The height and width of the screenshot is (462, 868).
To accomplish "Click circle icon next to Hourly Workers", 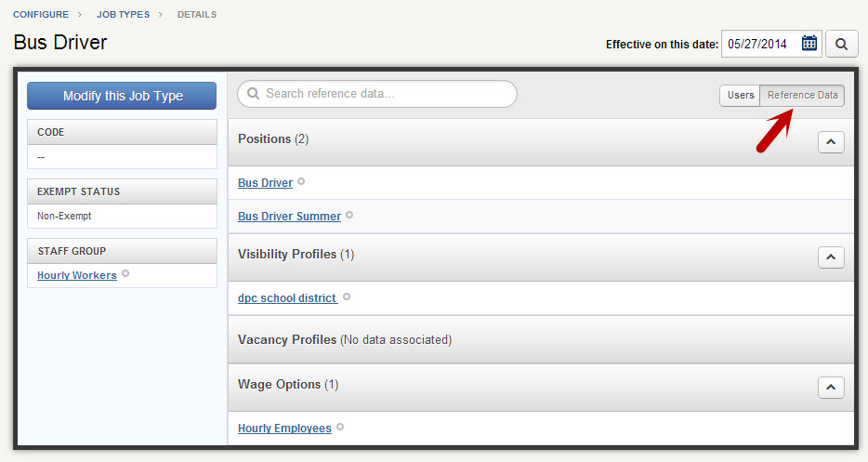I will tap(125, 273).
